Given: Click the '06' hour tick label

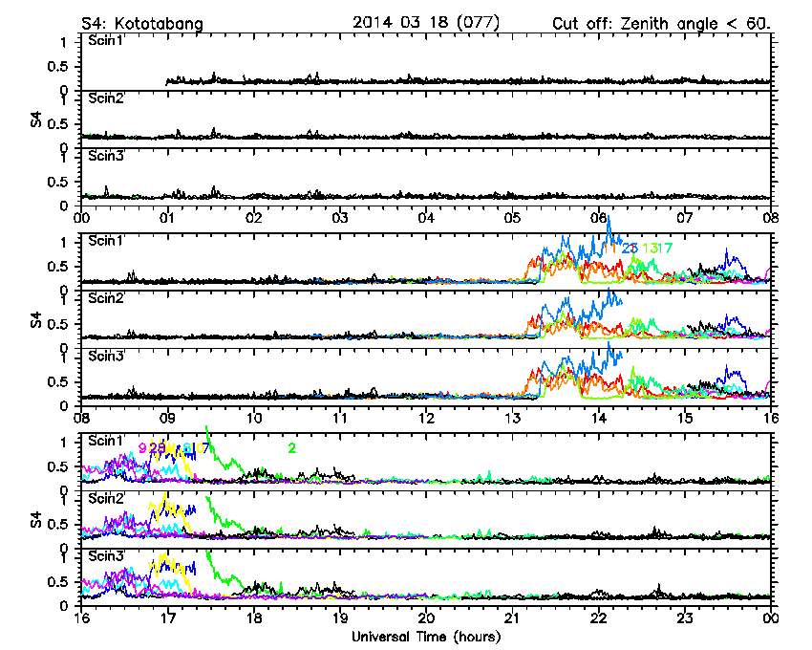Looking at the screenshot, I should coord(599,218).
